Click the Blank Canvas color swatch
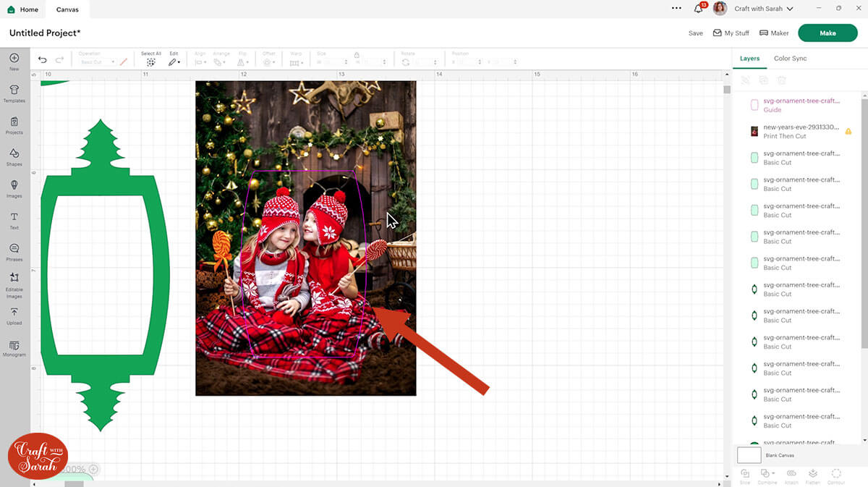This screenshot has width=868, height=487. (749, 455)
